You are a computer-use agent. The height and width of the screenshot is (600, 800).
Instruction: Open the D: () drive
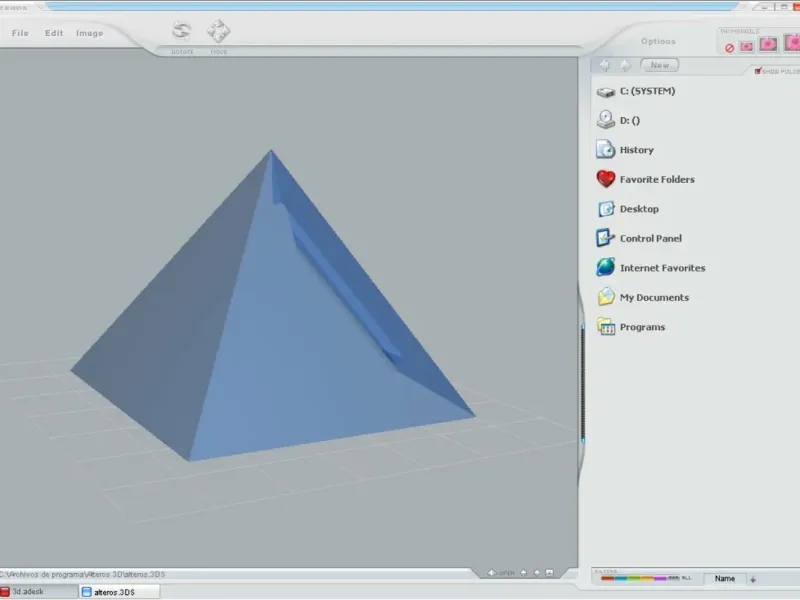click(618, 120)
